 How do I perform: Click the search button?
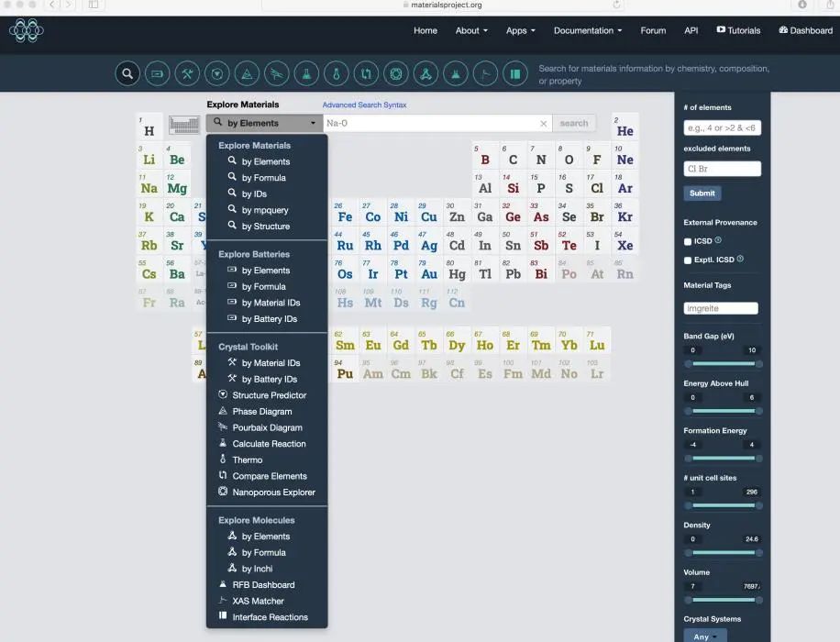(574, 123)
